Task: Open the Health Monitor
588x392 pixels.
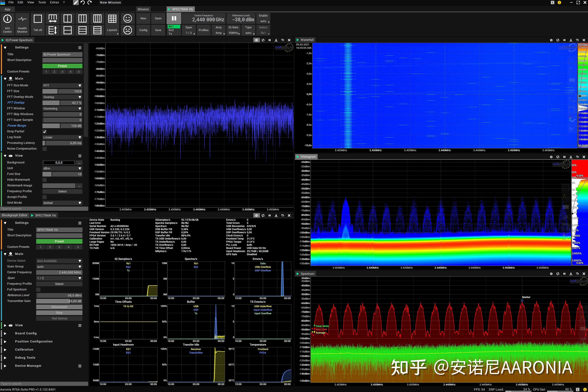Action: click(22, 24)
